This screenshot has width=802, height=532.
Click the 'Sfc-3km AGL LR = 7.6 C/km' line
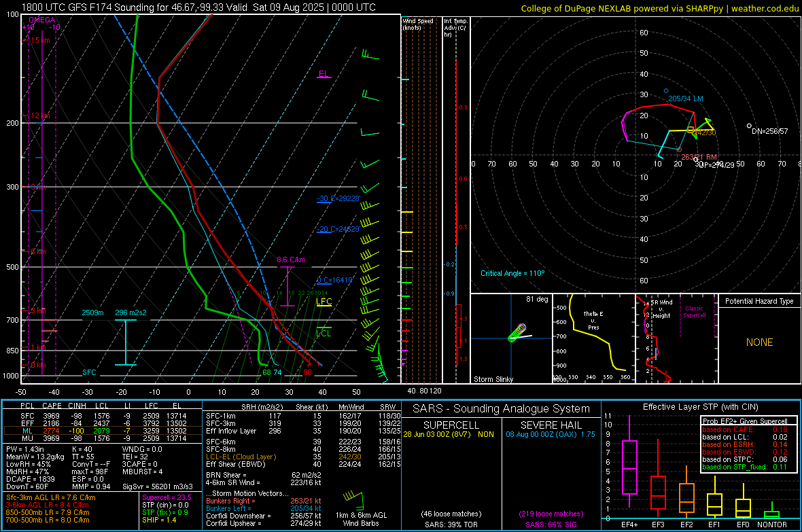51,497
